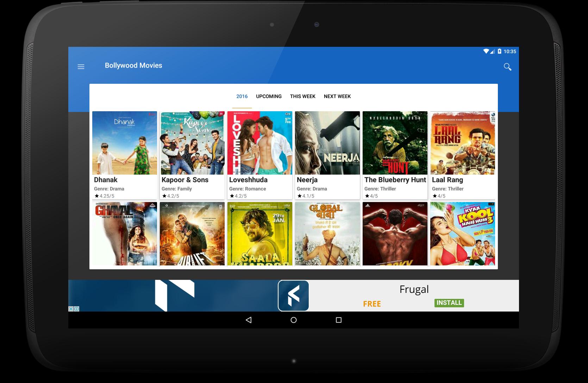Switch to the THIS WEEK tab
This screenshot has height=383, width=588.
(x=303, y=96)
